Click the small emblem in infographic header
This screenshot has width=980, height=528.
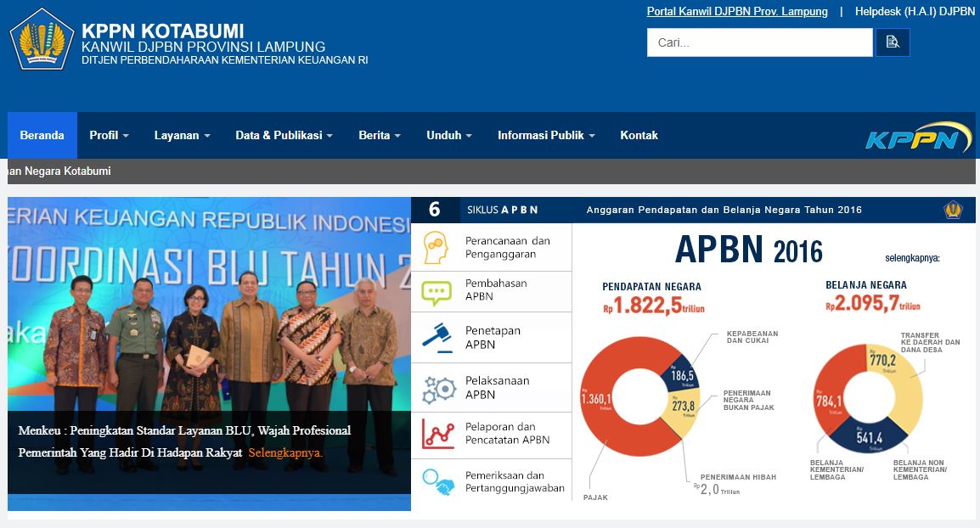[x=953, y=210]
